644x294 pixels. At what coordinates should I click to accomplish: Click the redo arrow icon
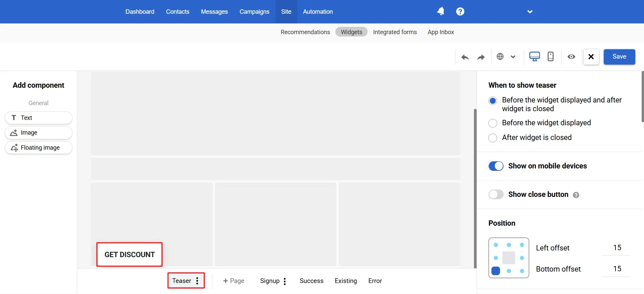click(x=481, y=57)
